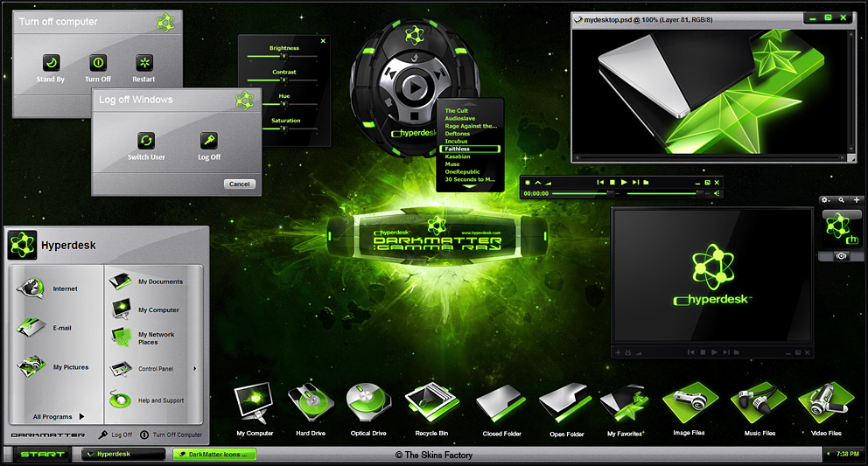Switch to the Hyperdesk taskbar window
The width and height of the screenshot is (868, 466).
(x=122, y=455)
